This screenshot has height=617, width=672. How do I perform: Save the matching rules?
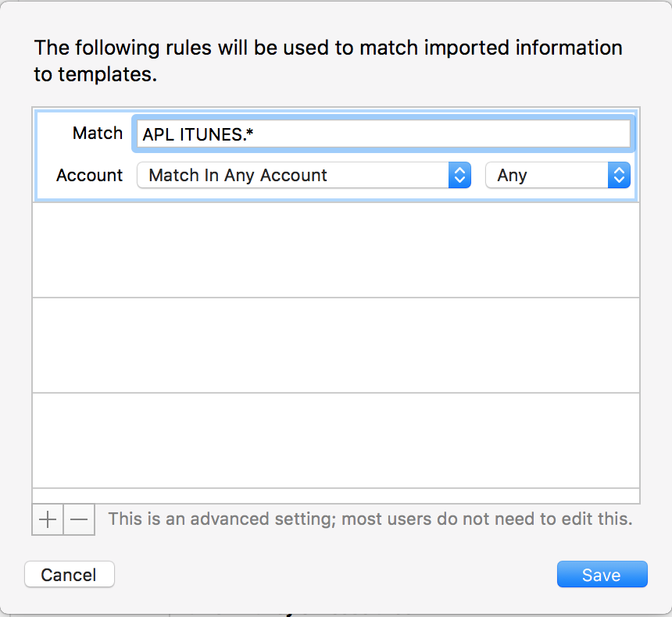[602, 574]
